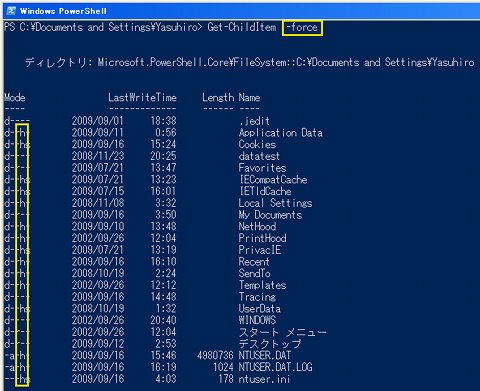
Task: Click the Mode column header
Action: (15, 98)
